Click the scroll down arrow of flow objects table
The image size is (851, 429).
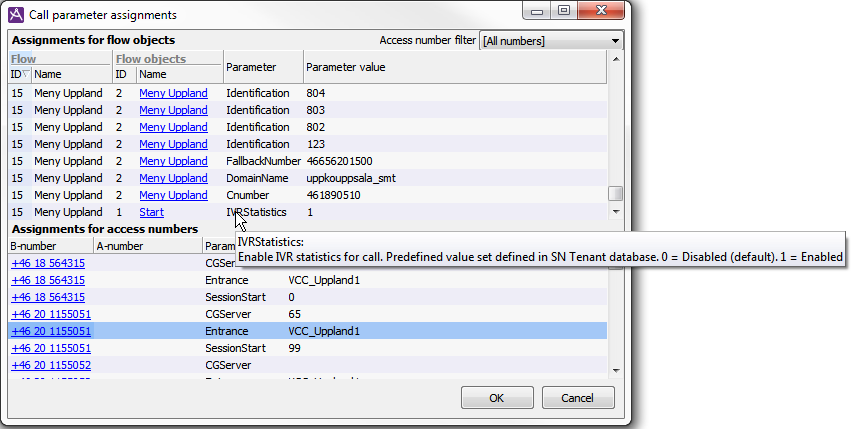coord(616,212)
